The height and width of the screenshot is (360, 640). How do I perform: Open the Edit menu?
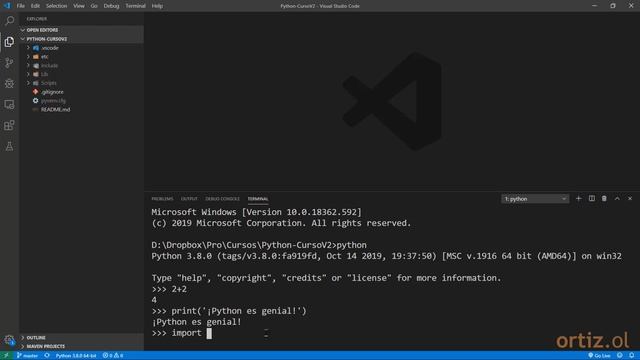point(35,6)
